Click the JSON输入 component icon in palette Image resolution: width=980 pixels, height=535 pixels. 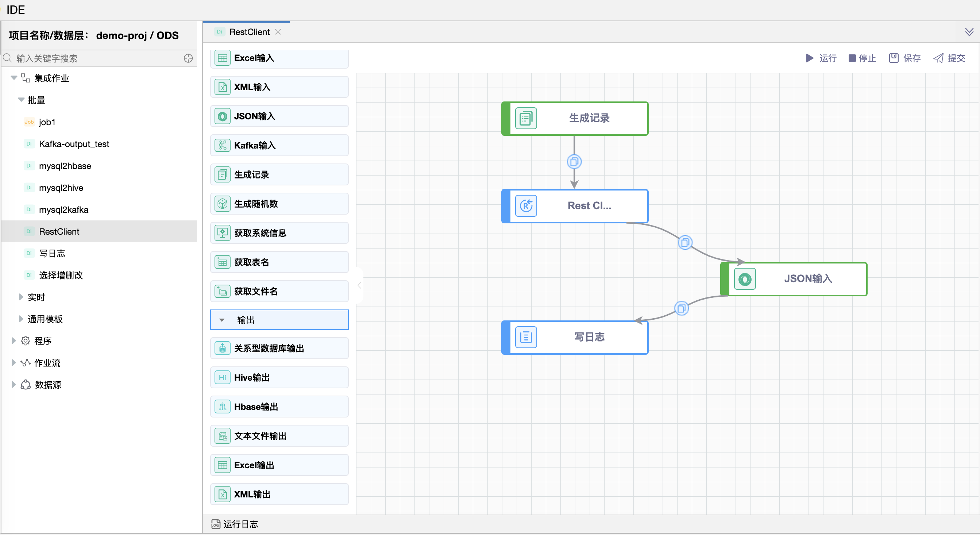(x=222, y=116)
